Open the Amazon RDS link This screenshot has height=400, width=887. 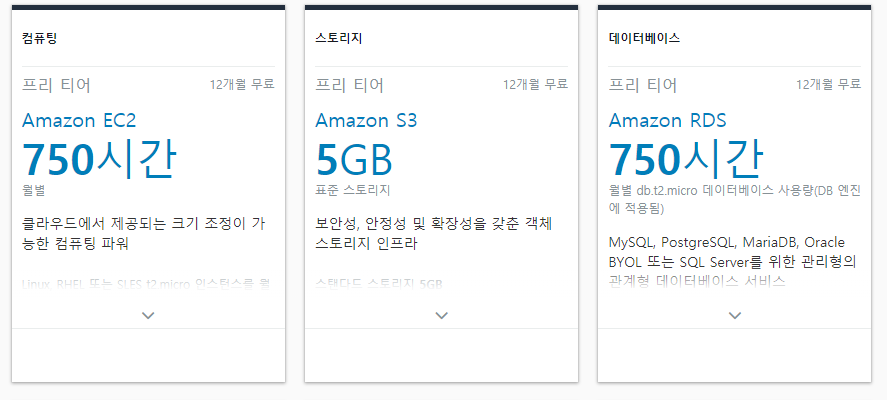point(668,121)
